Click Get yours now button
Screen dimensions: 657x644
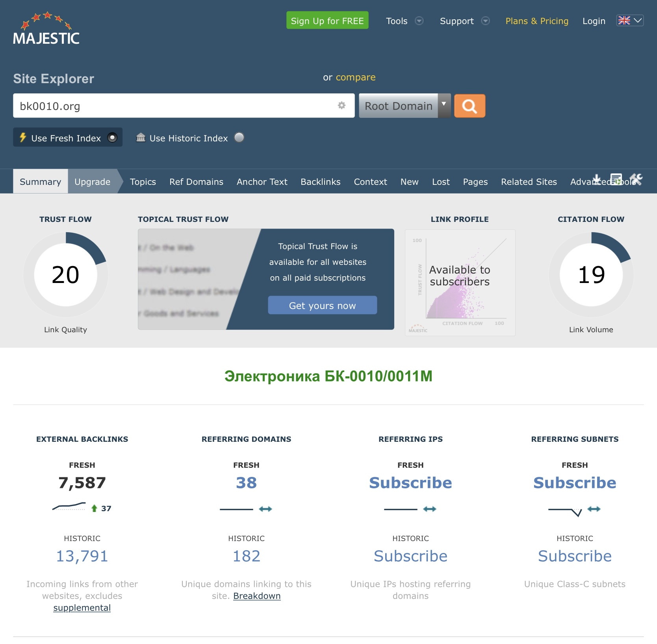point(322,305)
